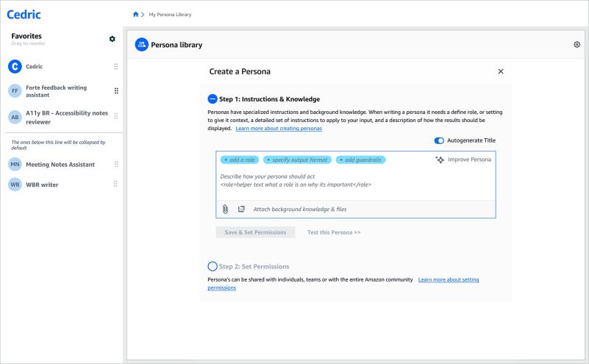The width and height of the screenshot is (589, 364).
Task: Open Persona library settings gear
Action: click(576, 45)
